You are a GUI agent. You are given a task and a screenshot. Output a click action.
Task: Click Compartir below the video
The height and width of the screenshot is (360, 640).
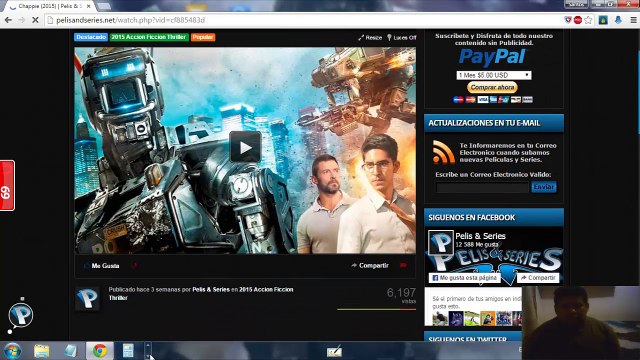[370, 265]
